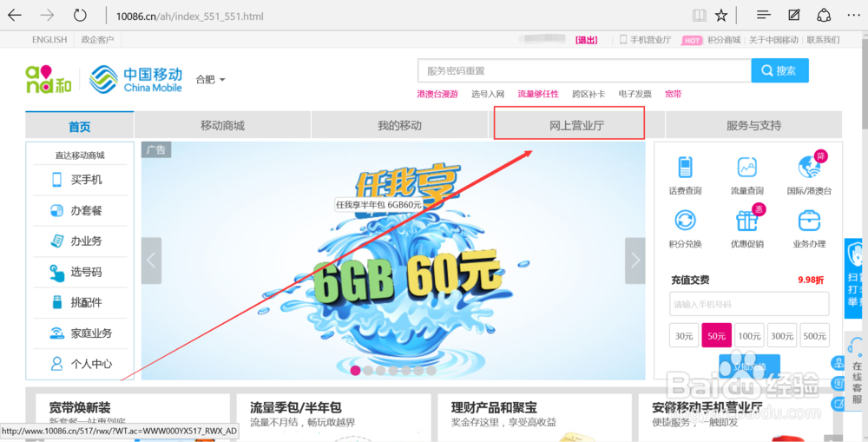Click the browser address bar URL
This screenshot has width=868, height=442.
(x=189, y=16)
